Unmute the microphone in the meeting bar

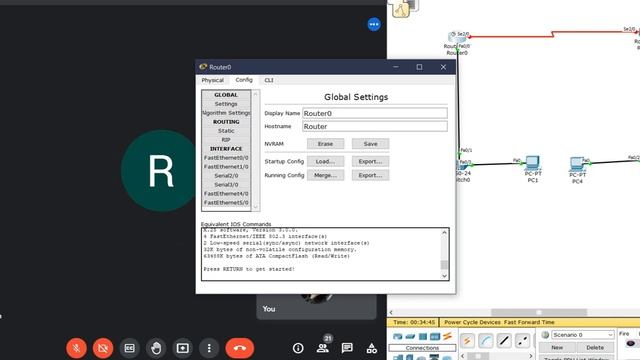(76, 348)
